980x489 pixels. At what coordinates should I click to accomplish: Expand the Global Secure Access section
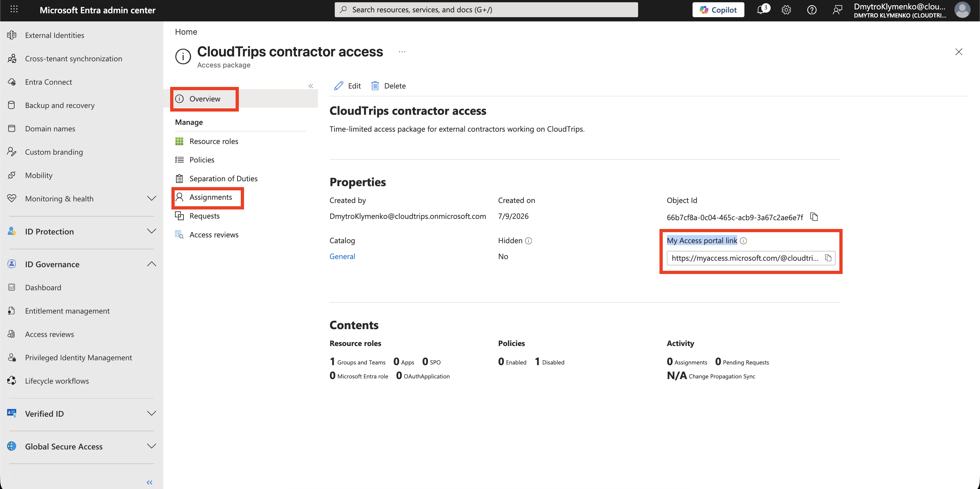click(151, 446)
